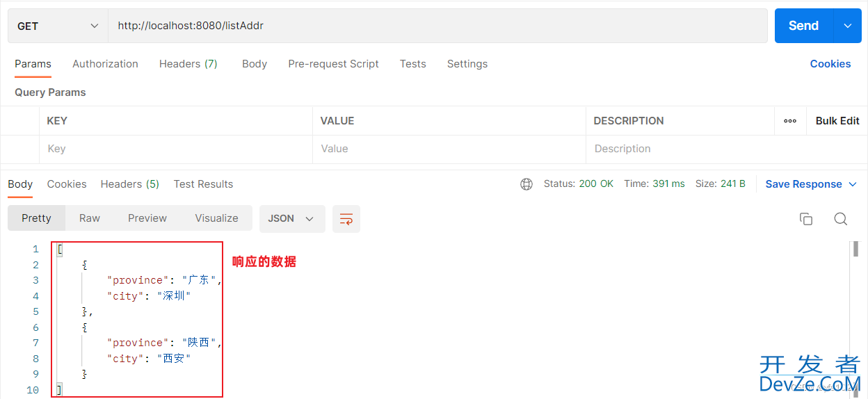Open response search with the magnifier icon
Image resolution: width=868 pixels, height=399 pixels.
(x=840, y=219)
